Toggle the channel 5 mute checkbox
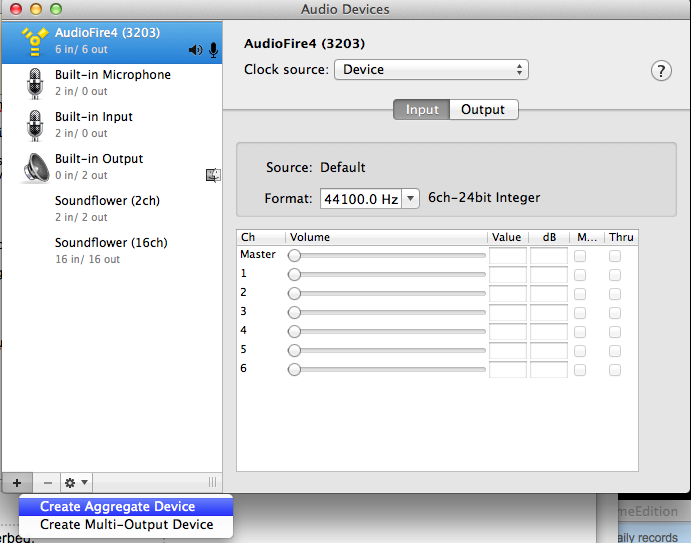This screenshot has height=543, width=691. click(x=580, y=351)
